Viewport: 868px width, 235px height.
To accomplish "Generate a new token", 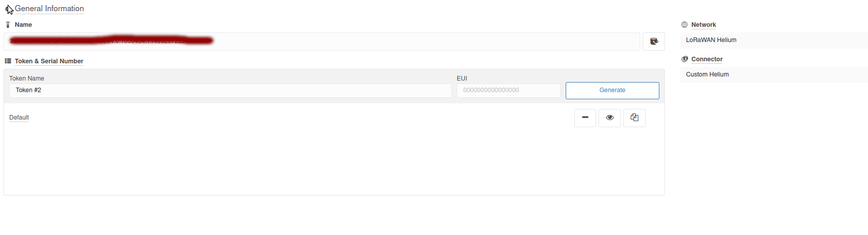I will coord(612,90).
